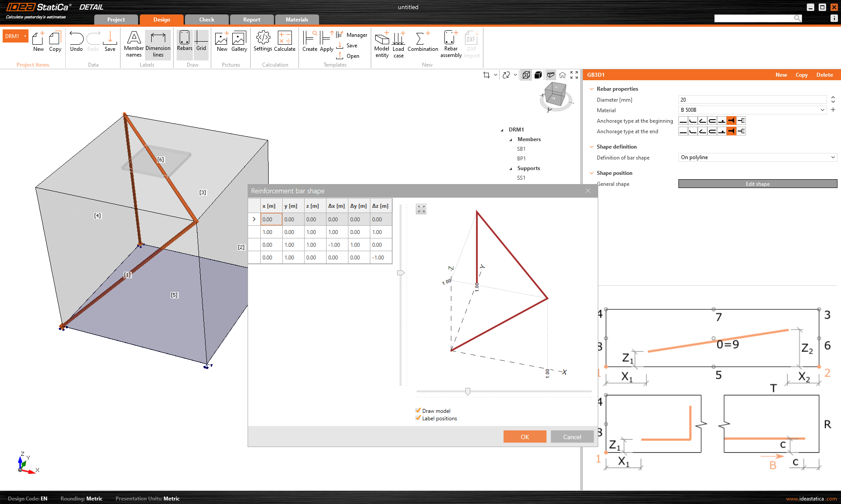This screenshot has width=841, height=504.
Task: Add a new Load case
Action: click(x=398, y=44)
